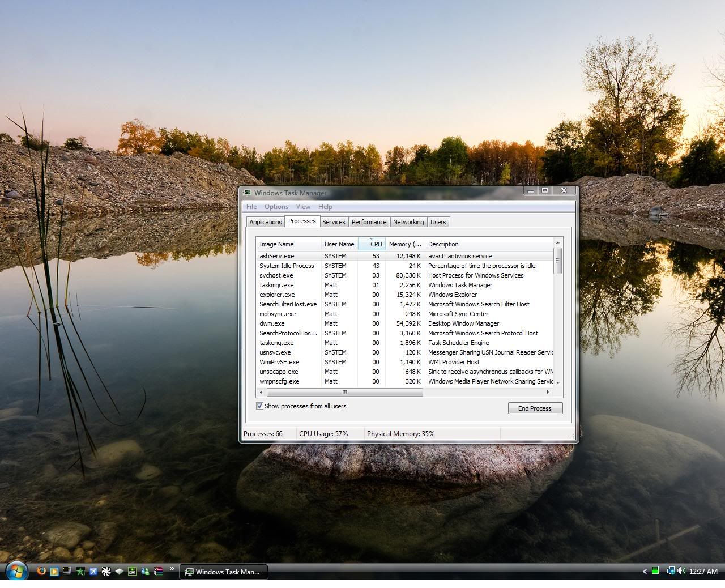This screenshot has height=588, width=725.
Task: Sort by the Description column header
Action: tap(489, 244)
